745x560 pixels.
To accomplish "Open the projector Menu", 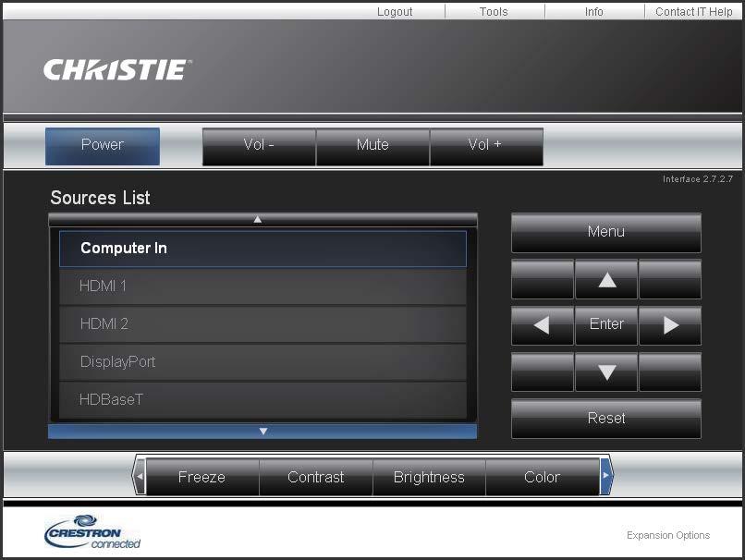I will 606,233.
